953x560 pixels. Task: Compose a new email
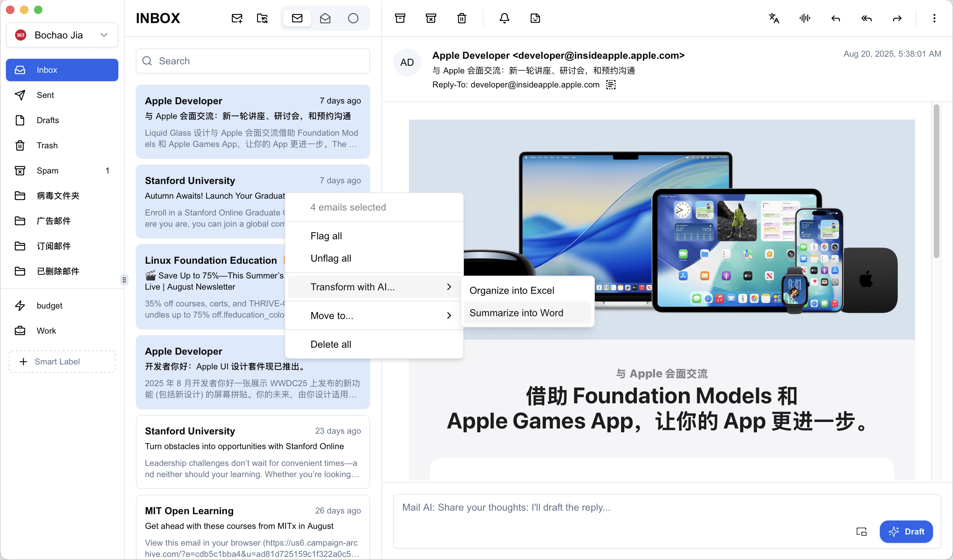point(237,18)
